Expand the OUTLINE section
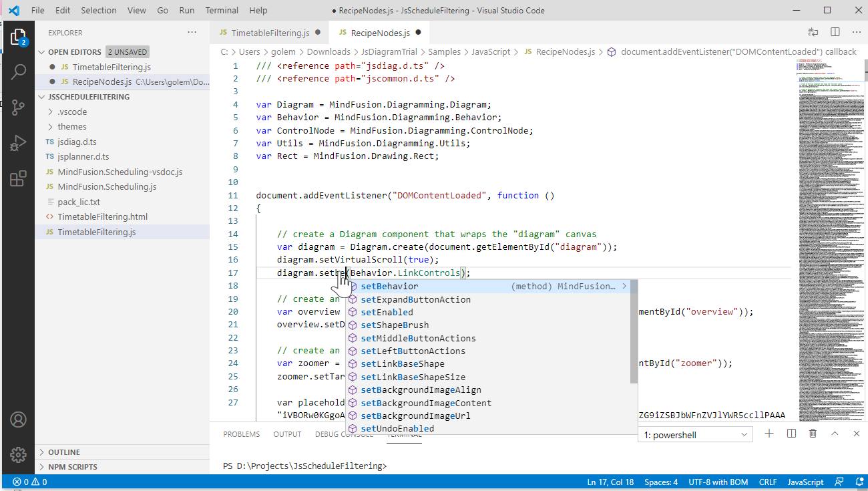 pos(63,452)
